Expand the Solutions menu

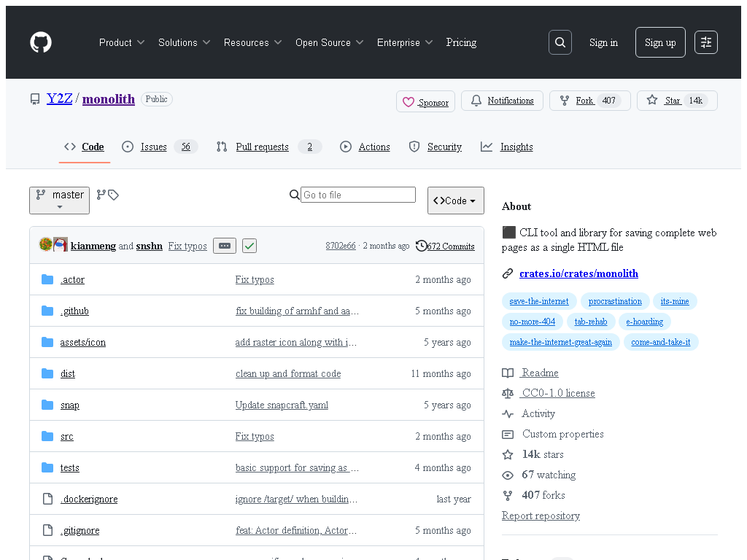coord(184,42)
